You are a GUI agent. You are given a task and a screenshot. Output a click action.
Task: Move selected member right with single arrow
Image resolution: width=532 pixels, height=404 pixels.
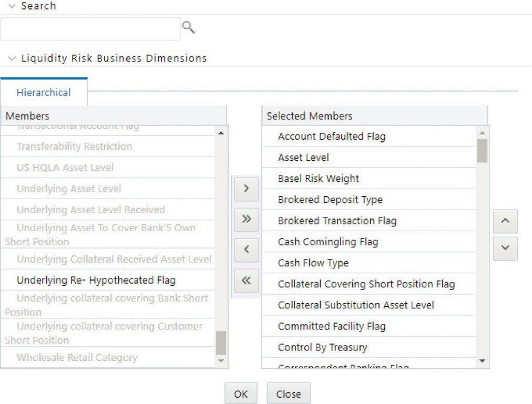[x=247, y=189]
